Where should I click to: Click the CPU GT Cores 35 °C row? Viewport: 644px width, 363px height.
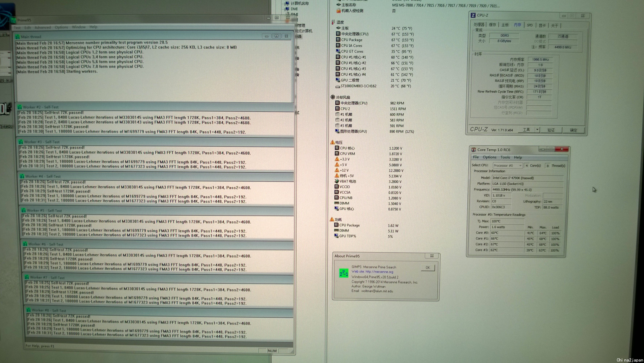[374, 52]
